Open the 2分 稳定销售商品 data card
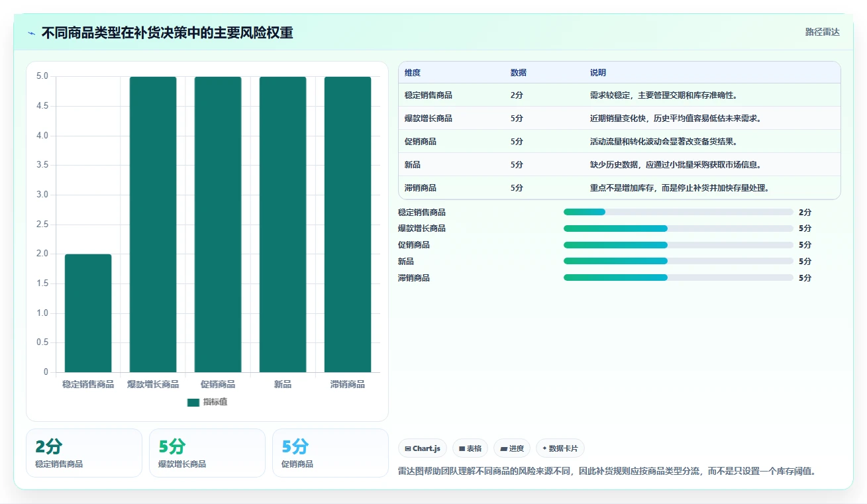The image size is (867, 504). [x=84, y=453]
